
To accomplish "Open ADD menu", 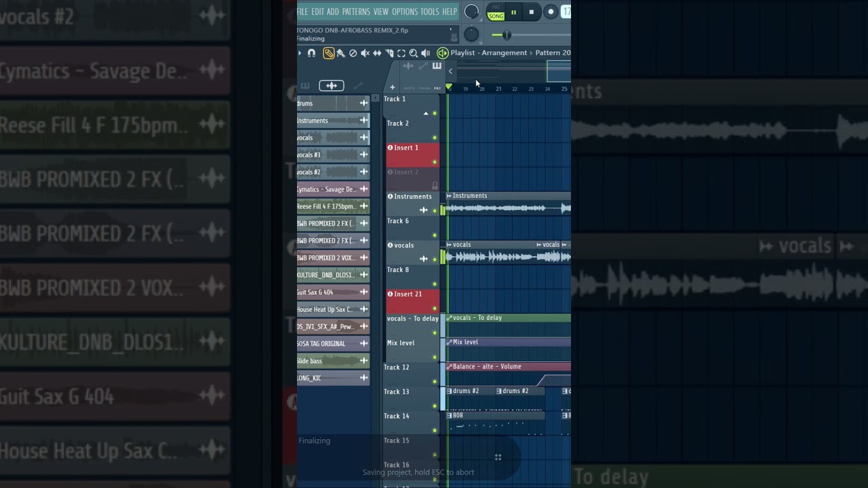I will click(x=333, y=12).
